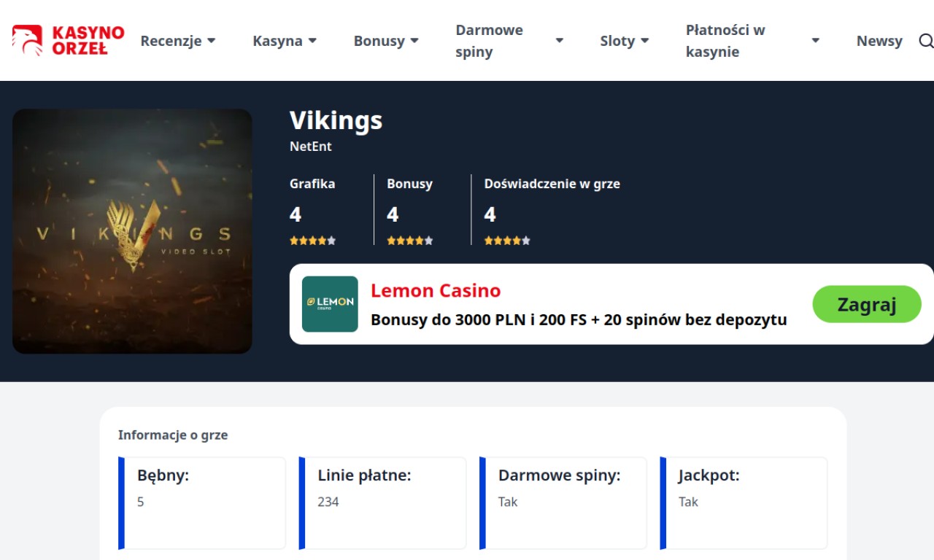Click the Grafika star rating
Viewport: 934px width, 560px height.
(x=312, y=241)
